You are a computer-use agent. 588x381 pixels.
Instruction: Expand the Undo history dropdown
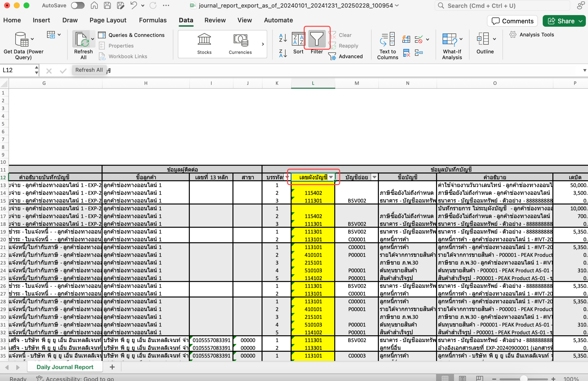tap(143, 5)
